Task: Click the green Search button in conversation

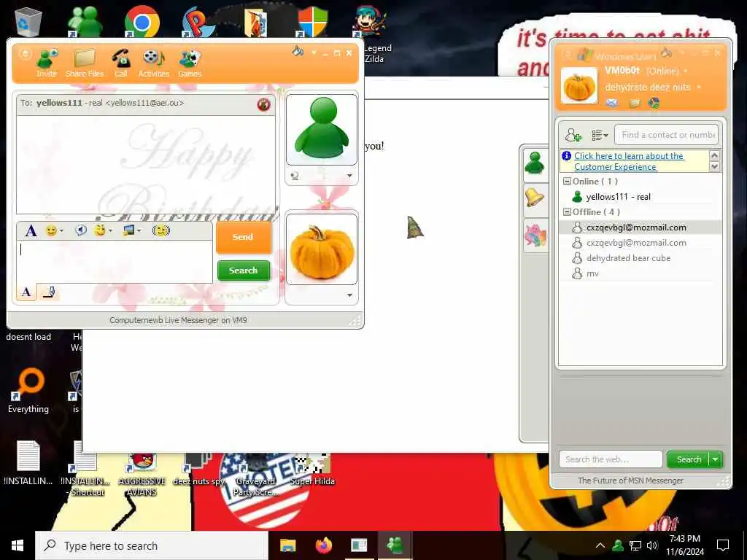Action: (244, 271)
